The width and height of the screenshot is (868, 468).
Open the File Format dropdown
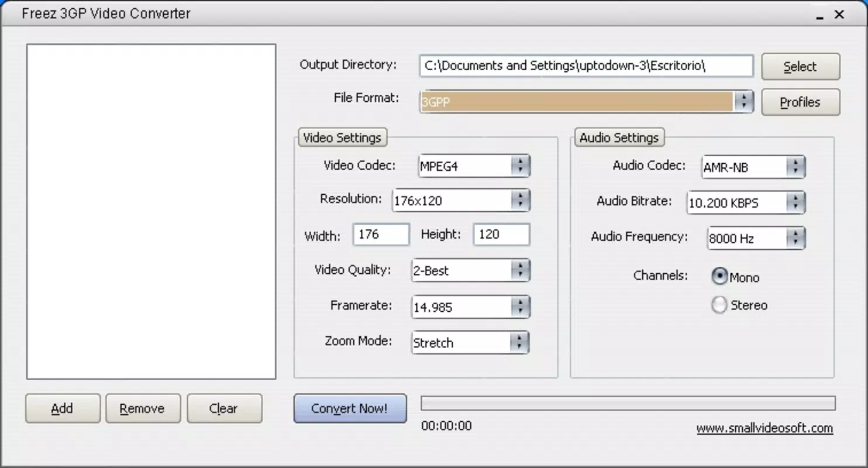[586, 102]
